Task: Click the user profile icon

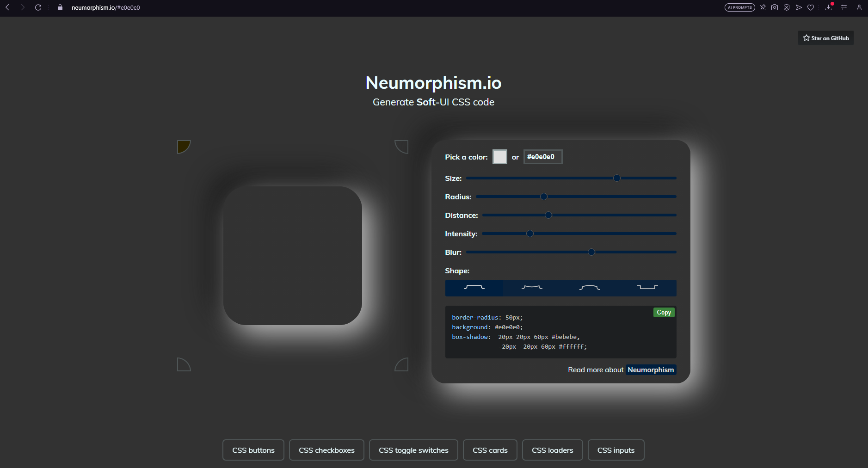Action: click(x=859, y=7)
